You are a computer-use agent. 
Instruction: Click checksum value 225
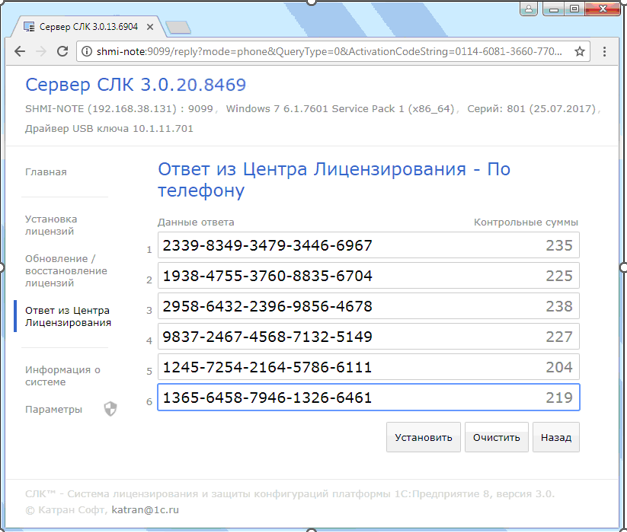(559, 276)
